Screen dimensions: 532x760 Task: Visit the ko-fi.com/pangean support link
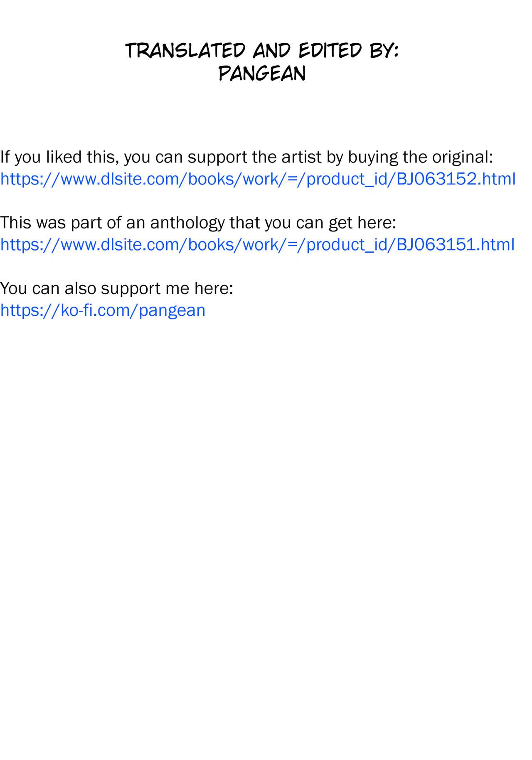[103, 310]
